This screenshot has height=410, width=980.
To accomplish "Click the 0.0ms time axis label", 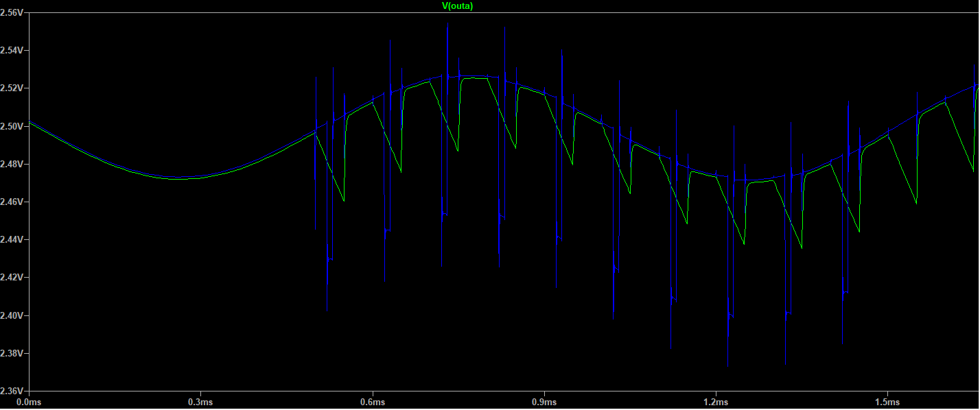I will tap(28, 401).
